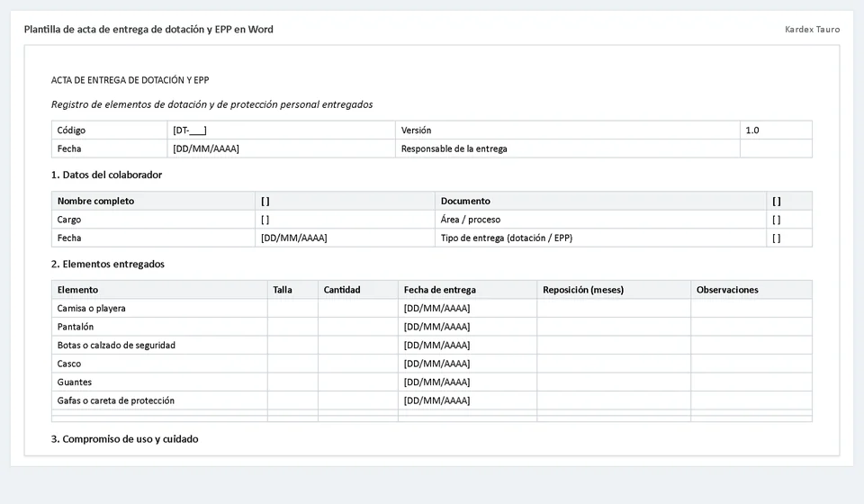Click the delivery date placeholder in the Guantes row
Screen dimensions: 864x504
pos(437,382)
